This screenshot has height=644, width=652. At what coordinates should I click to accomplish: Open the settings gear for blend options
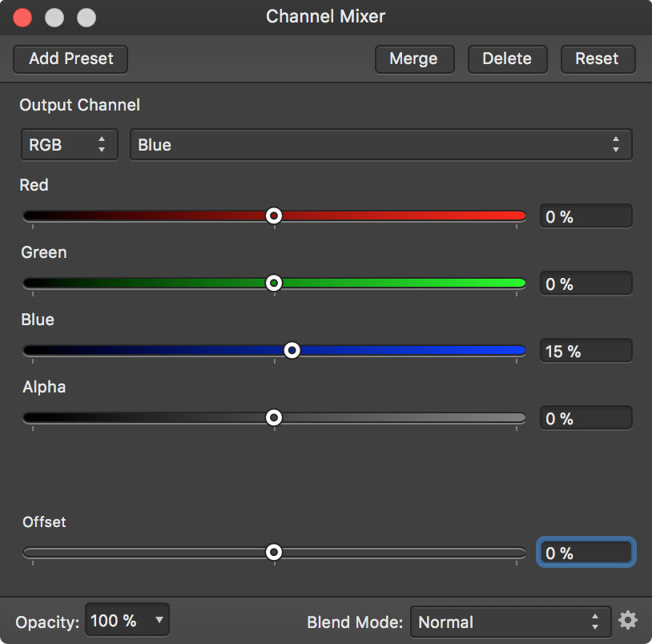pos(628,619)
